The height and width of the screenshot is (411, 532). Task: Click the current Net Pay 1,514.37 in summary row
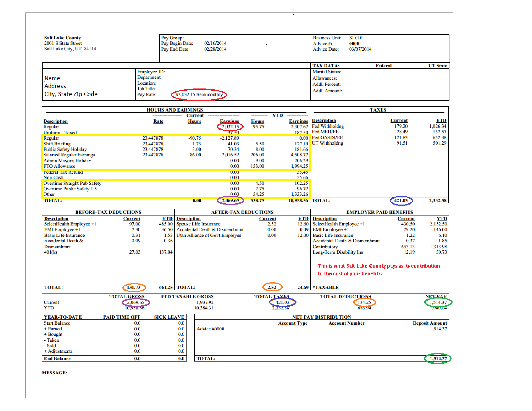[x=438, y=302]
